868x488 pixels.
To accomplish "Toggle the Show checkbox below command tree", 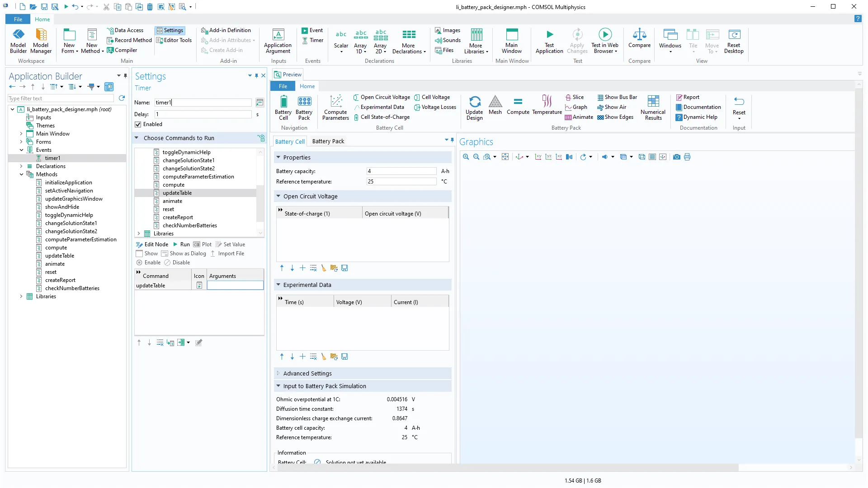I will pos(140,253).
